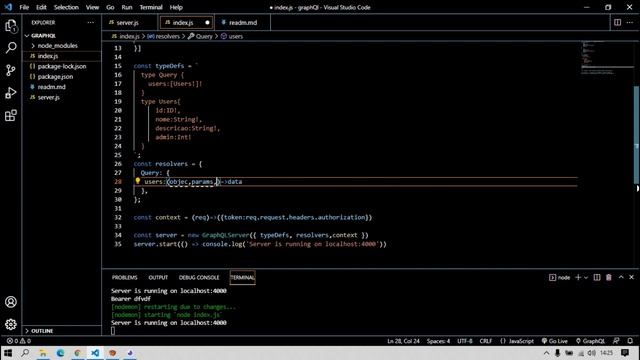Open the Go menu
640x360 pixels.
[110, 7]
